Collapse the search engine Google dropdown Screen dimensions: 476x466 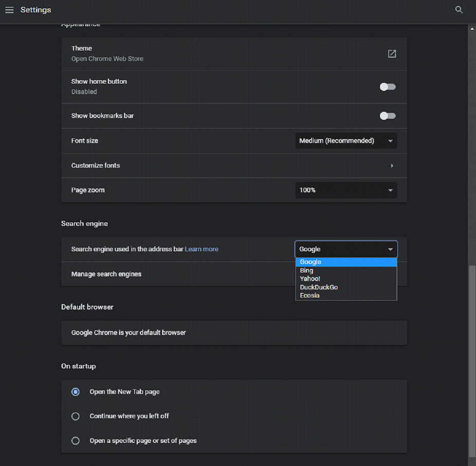coord(346,249)
